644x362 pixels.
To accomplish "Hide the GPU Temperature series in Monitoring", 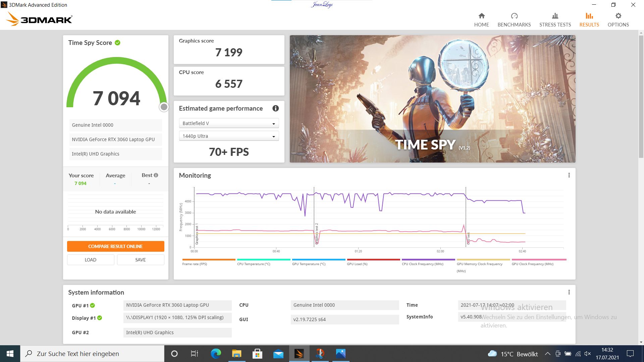I will click(x=318, y=259).
